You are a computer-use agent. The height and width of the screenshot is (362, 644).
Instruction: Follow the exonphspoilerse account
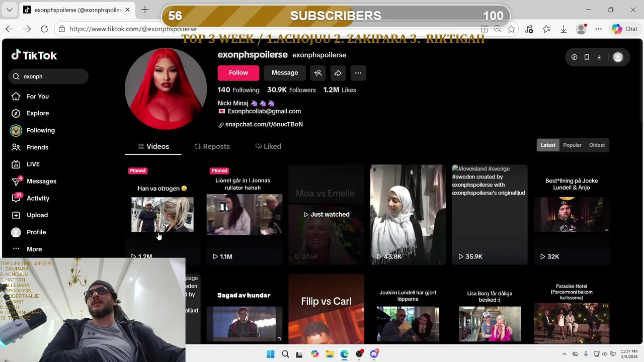click(238, 73)
